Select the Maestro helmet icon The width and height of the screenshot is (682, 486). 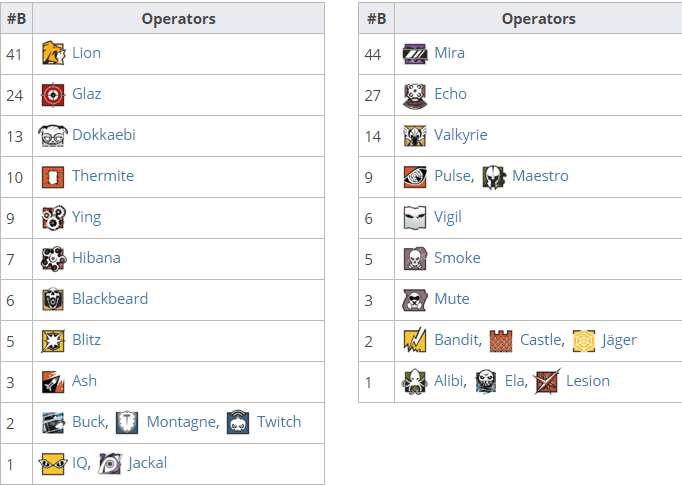pos(494,177)
